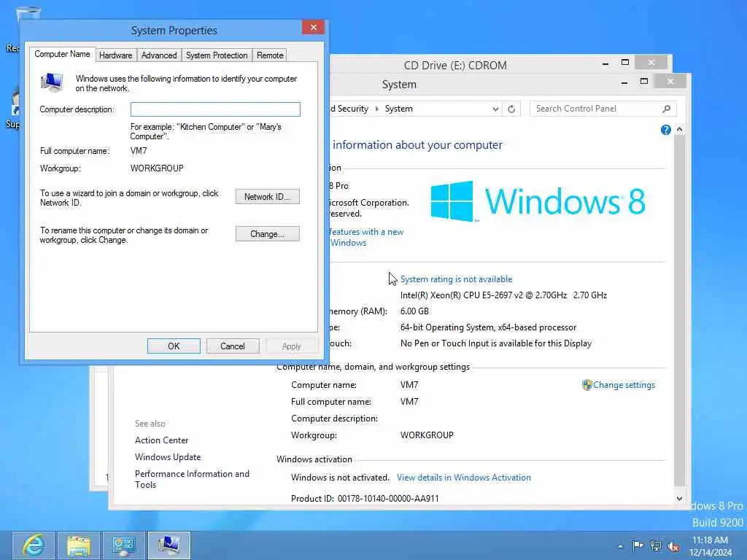The width and height of the screenshot is (747, 560).
Task: Click the search magnifier icon
Action: click(x=667, y=109)
